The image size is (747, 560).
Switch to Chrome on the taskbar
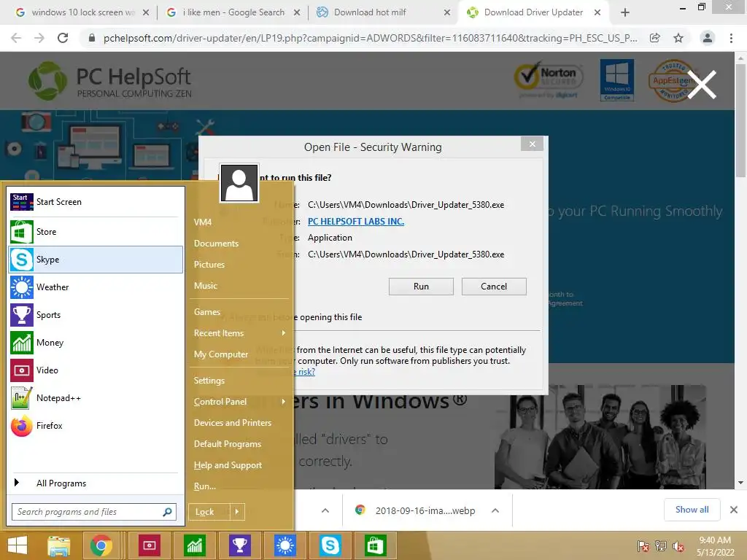click(101, 545)
